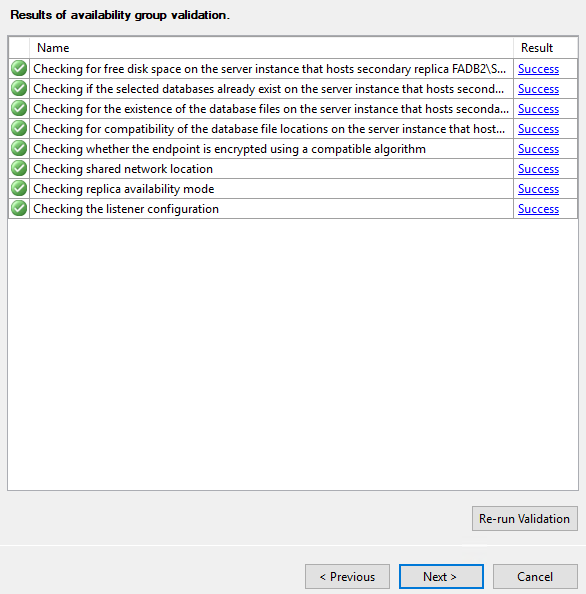Screen dimensions: 586x594
Task: Select 'Checking the listener configuration' text
Action: [126, 209]
